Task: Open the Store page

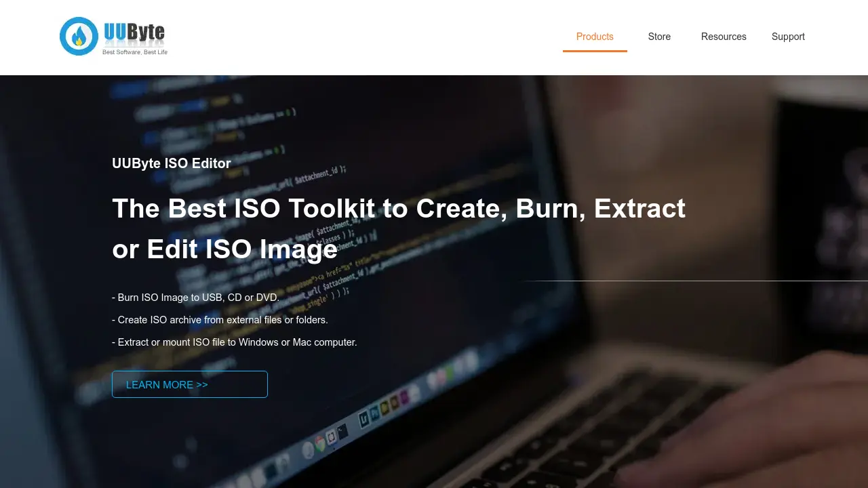Action: 659,37
